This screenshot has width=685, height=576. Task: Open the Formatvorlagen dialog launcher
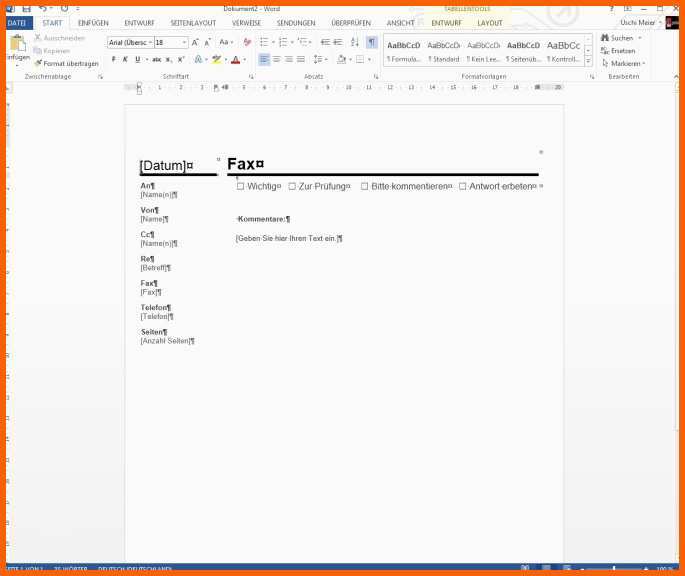pyautogui.click(x=592, y=76)
